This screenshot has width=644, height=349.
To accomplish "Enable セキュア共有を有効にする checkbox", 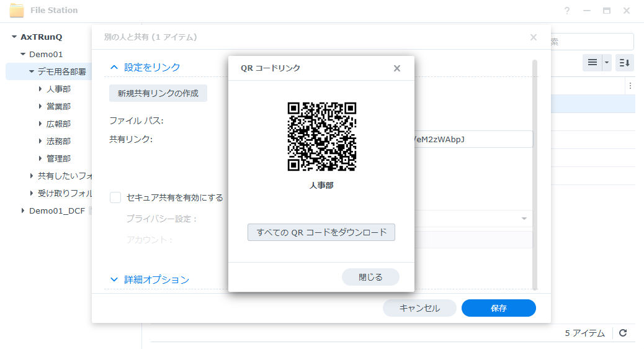I will point(115,197).
